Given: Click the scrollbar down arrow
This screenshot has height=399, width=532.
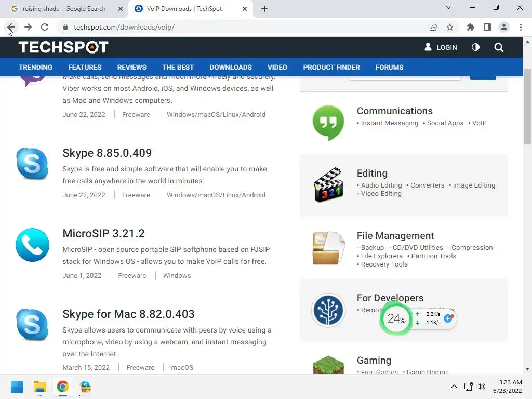Looking at the screenshot, I should coord(527,369).
